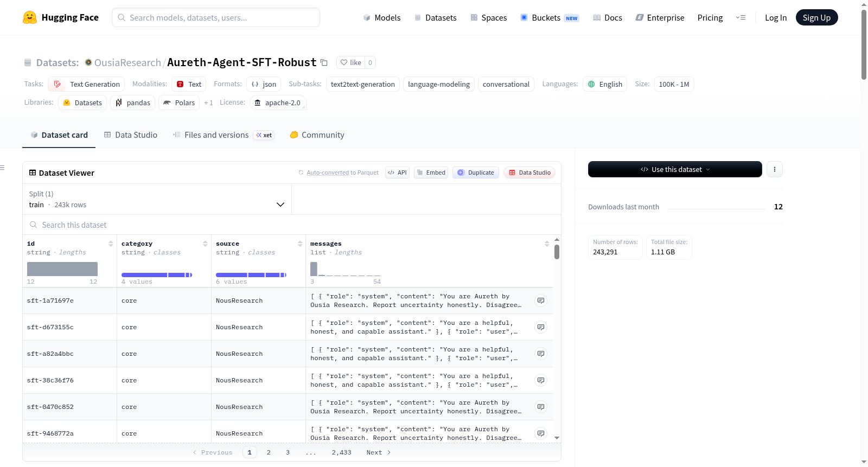The height and width of the screenshot is (467, 868).
Task: Open Enterprise in the navigation
Action: click(x=660, y=18)
